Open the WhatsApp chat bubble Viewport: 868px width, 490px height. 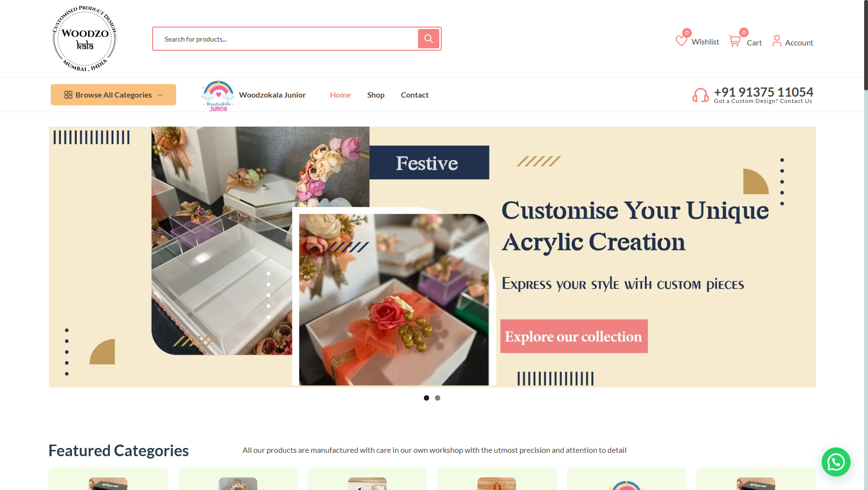pyautogui.click(x=836, y=462)
